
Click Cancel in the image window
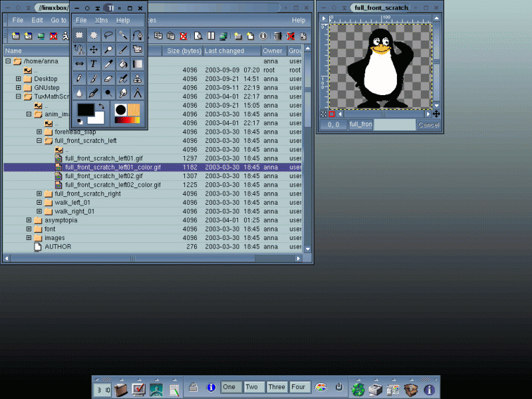click(428, 125)
